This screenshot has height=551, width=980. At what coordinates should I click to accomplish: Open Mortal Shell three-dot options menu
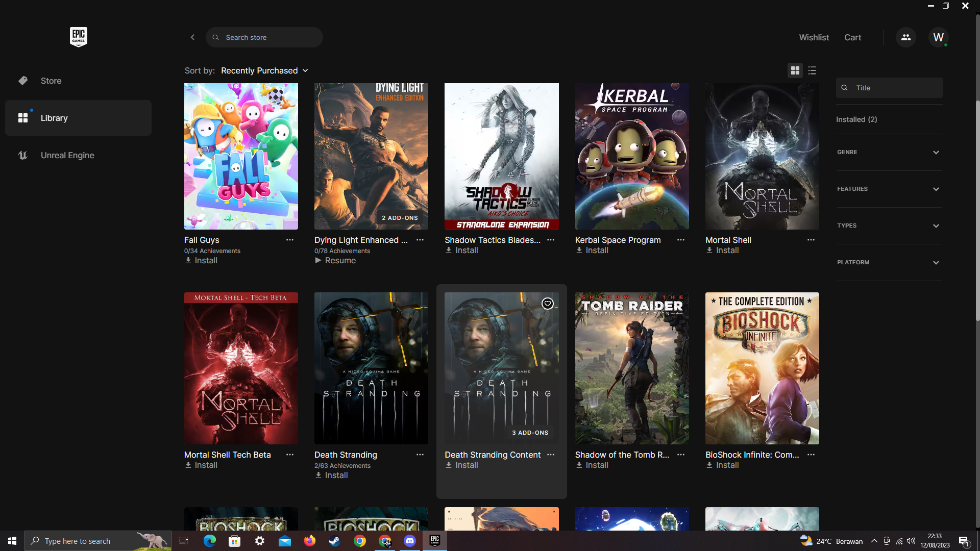811,240
